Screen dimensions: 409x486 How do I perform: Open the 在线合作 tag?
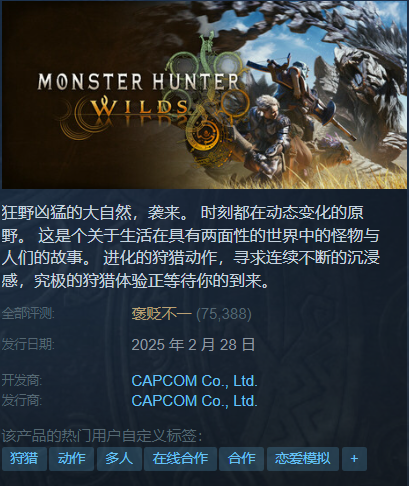click(x=180, y=459)
